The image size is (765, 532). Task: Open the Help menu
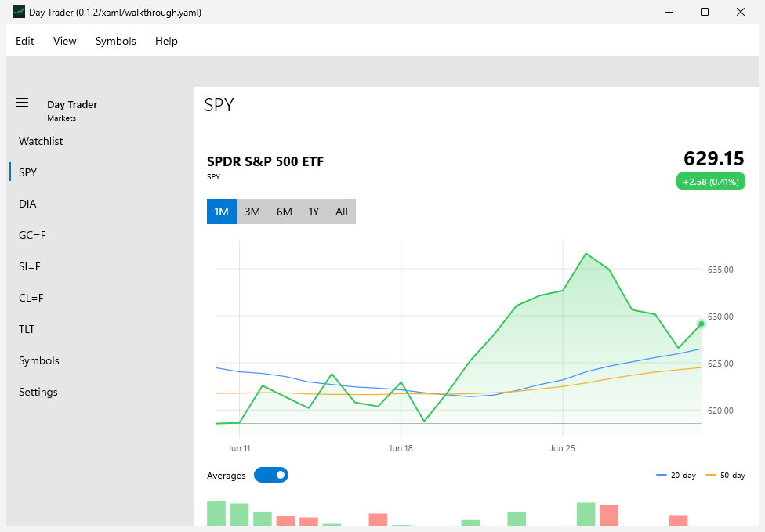(x=166, y=41)
